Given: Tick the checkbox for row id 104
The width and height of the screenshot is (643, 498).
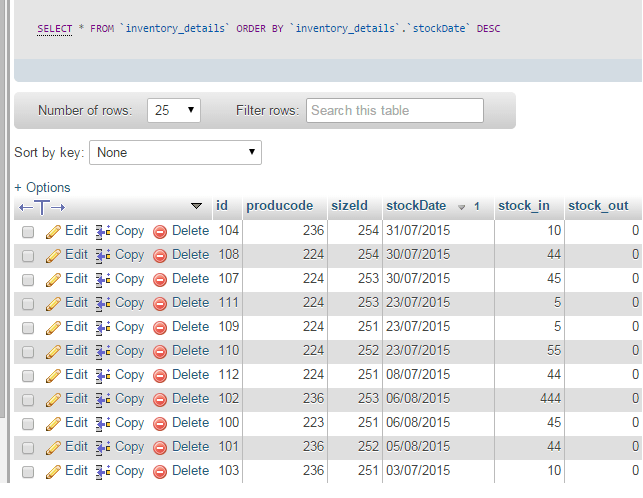Looking at the screenshot, I should [x=28, y=232].
